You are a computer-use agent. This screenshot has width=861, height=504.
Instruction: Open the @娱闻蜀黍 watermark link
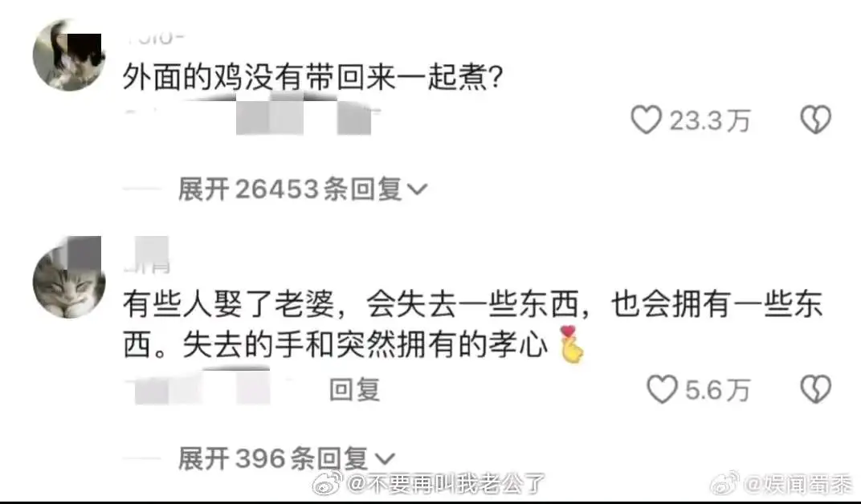pos(798,484)
